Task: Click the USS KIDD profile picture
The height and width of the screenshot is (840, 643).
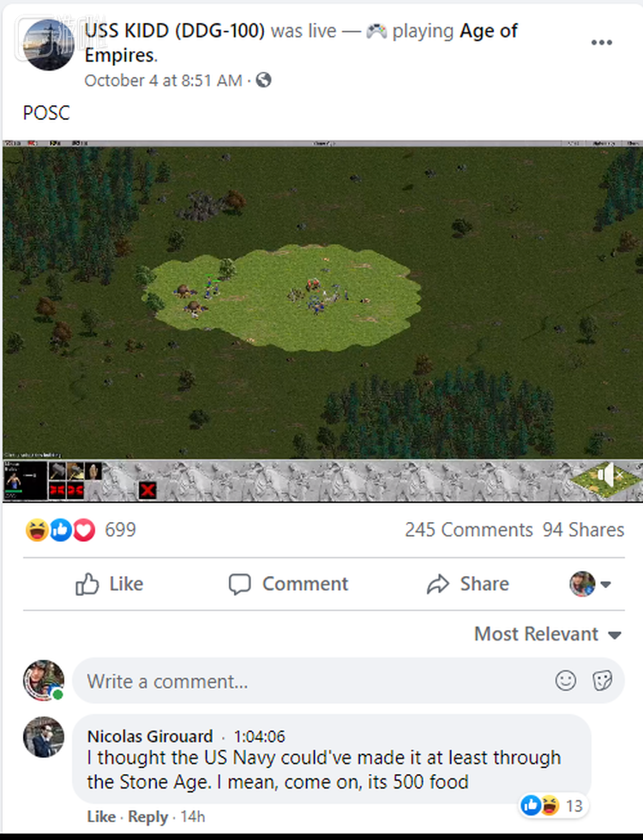Action: 48,45
